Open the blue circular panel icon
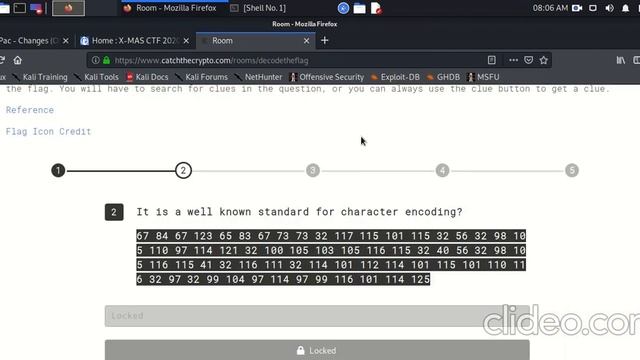The height and width of the screenshot is (360, 640). (x=343, y=8)
